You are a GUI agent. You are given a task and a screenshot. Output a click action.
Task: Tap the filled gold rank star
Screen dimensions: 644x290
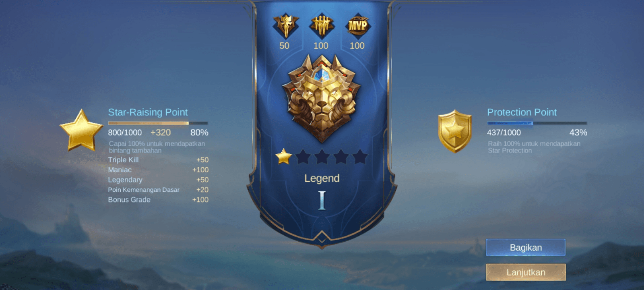click(x=284, y=156)
